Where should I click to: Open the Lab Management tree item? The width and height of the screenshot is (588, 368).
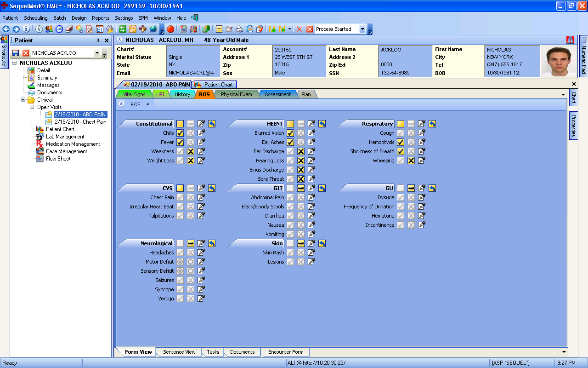click(65, 137)
